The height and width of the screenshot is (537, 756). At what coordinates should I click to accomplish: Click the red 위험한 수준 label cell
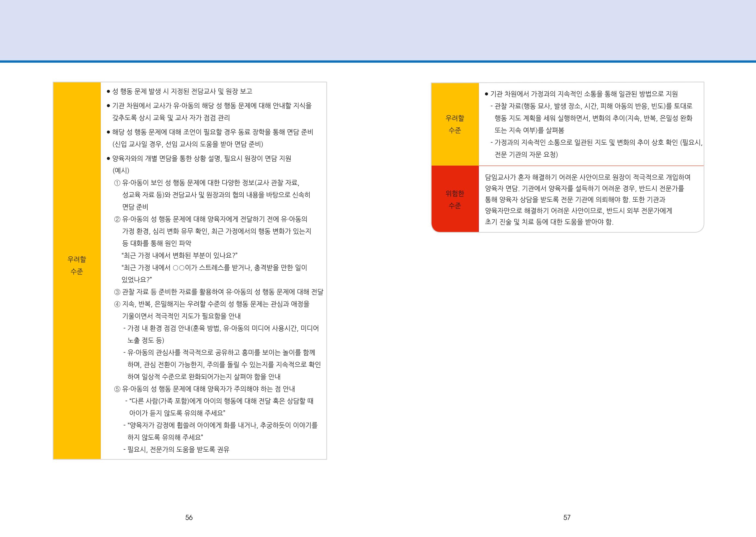(455, 199)
